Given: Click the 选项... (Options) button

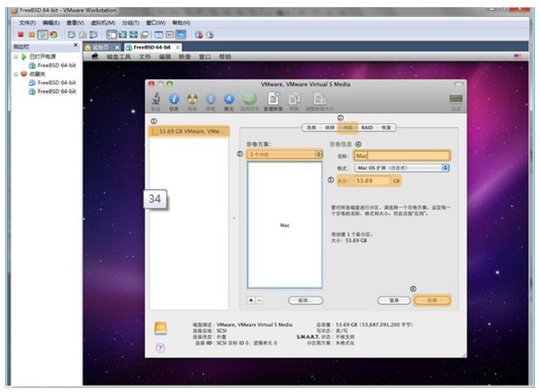Looking at the screenshot, I should [x=304, y=299].
